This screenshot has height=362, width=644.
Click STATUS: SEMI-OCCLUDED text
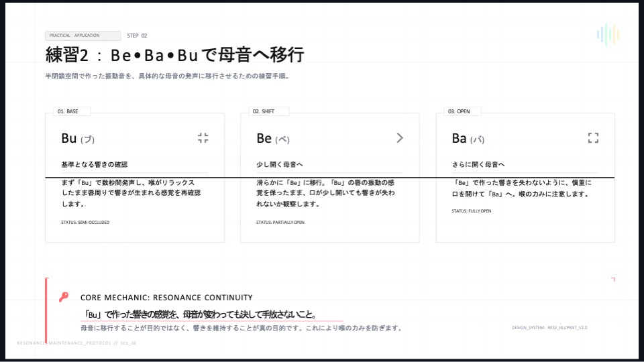click(85, 222)
